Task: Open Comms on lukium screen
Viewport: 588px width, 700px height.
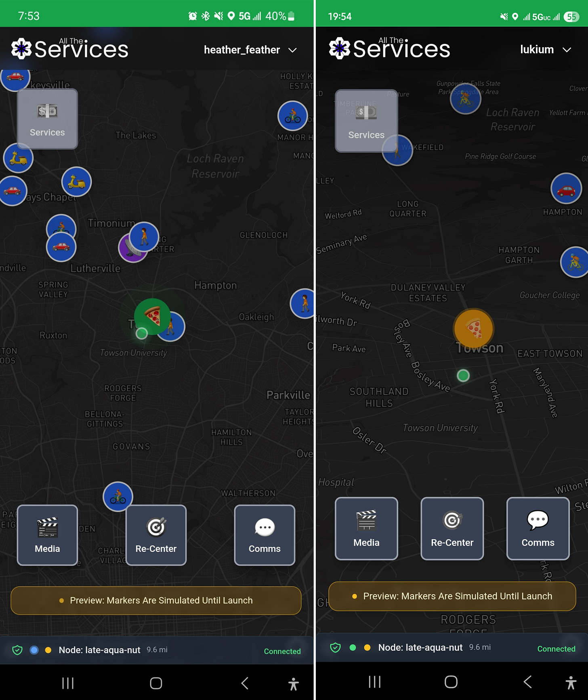Action: pyautogui.click(x=538, y=528)
